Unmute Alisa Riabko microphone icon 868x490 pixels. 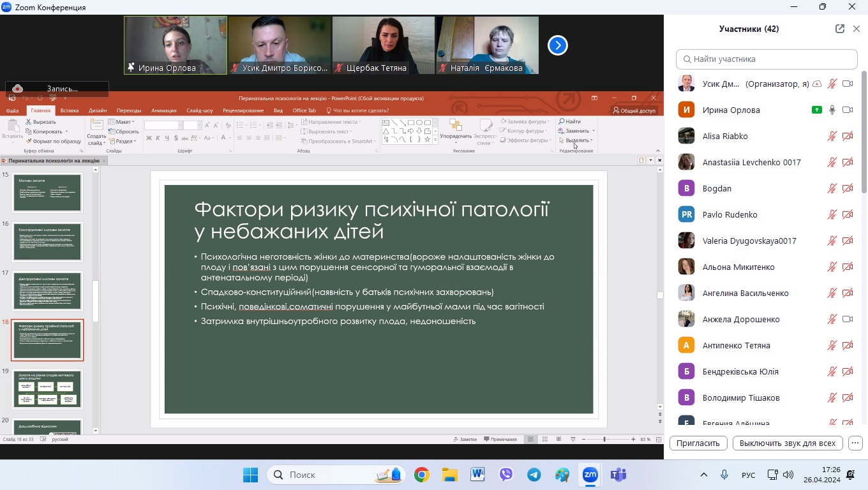click(x=832, y=136)
